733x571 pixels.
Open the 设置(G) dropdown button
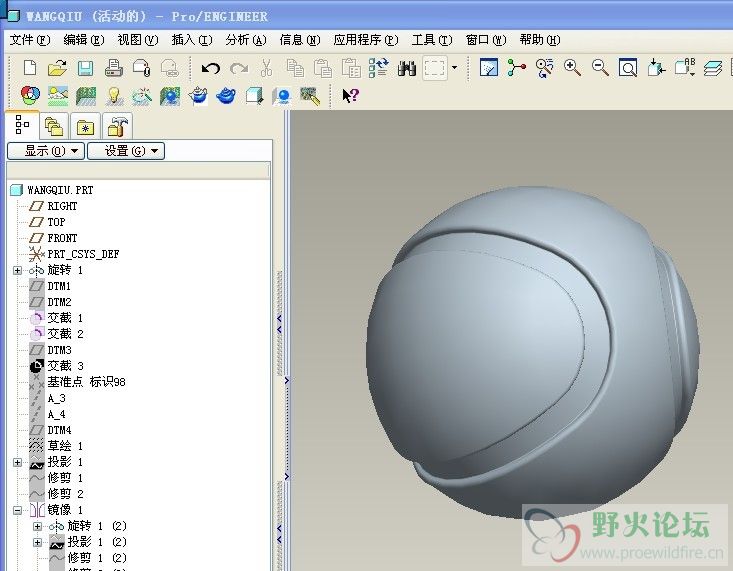[x=126, y=151]
